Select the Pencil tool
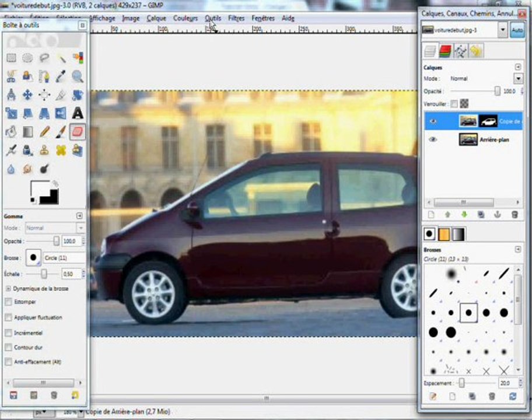The height and width of the screenshot is (420, 532). click(44, 132)
